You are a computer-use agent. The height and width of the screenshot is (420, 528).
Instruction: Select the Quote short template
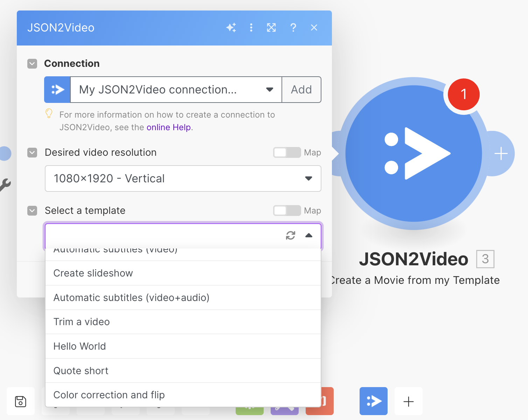183,371
